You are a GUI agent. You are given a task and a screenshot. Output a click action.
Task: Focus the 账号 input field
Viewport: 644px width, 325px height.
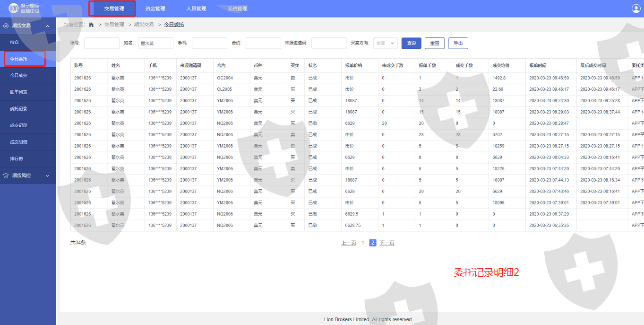tap(102, 43)
